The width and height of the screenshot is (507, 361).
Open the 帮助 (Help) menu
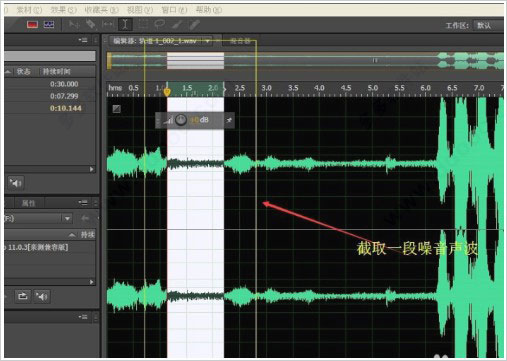pyautogui.click(x=209, y=10)
